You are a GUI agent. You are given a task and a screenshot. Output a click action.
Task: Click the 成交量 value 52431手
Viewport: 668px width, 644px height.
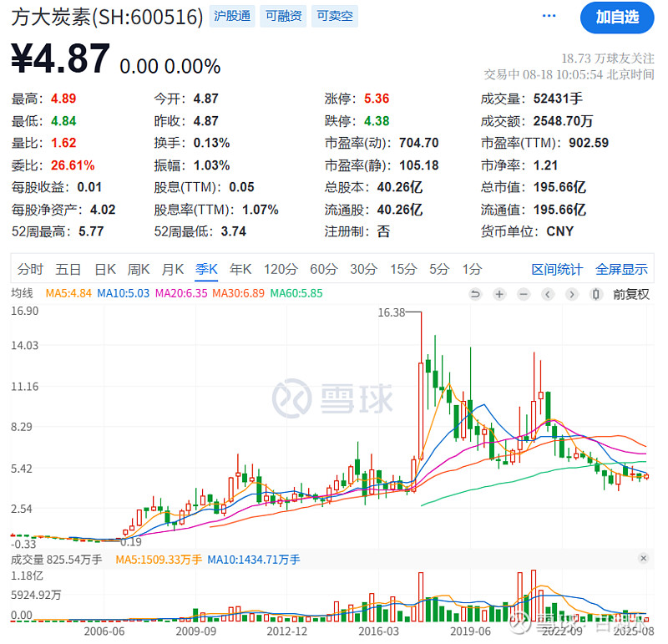(x=558, y=99)
